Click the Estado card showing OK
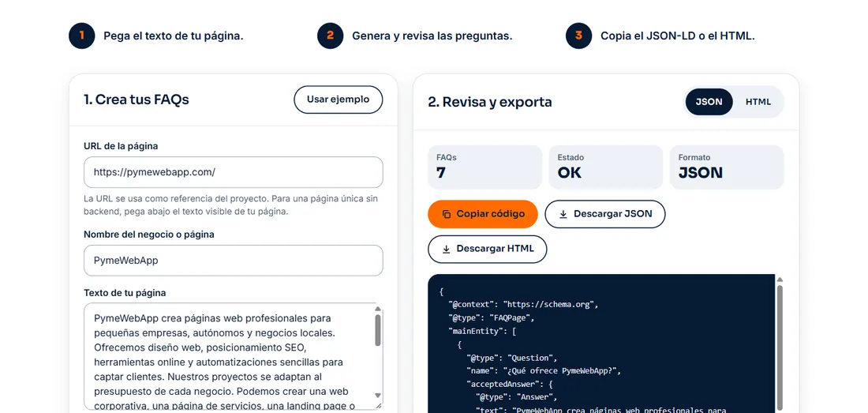 [605, 167]
